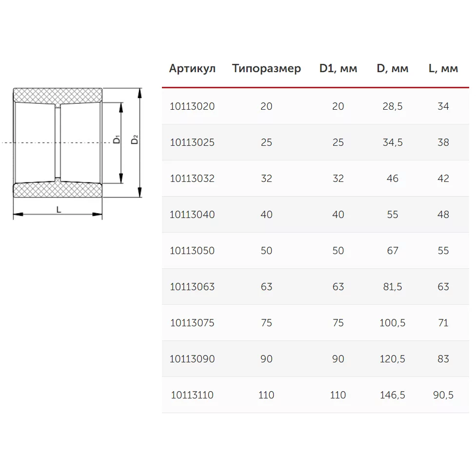Click the Артикул column header

[192, 69]
